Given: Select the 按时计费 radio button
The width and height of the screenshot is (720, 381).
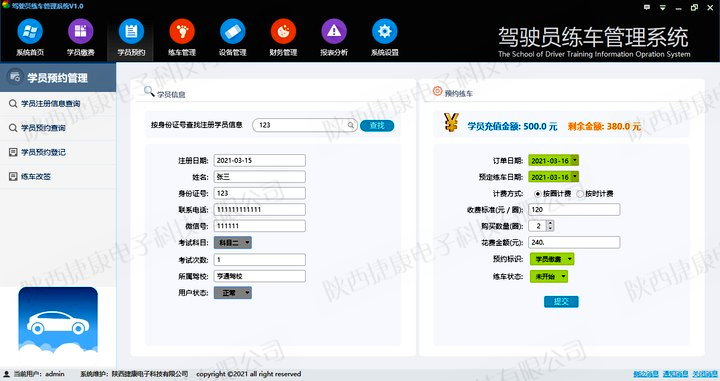Looking at the screenshot, I should [x=580, y=194].
